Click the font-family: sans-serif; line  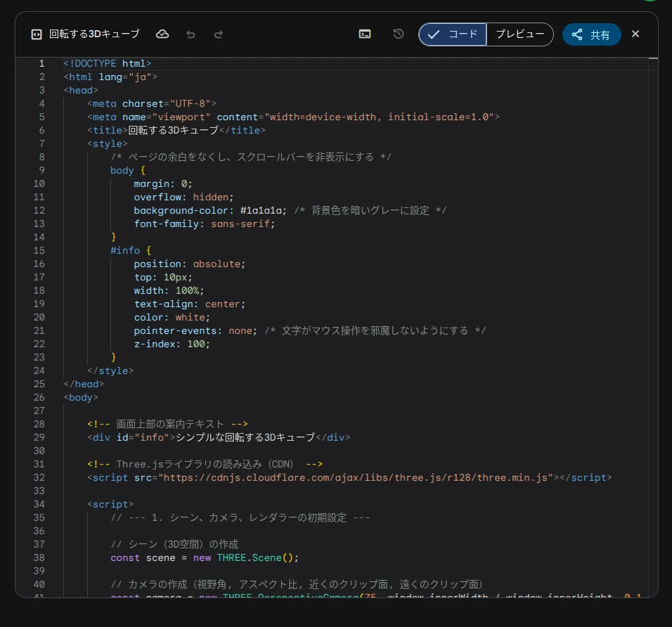(x=205, y=224)
